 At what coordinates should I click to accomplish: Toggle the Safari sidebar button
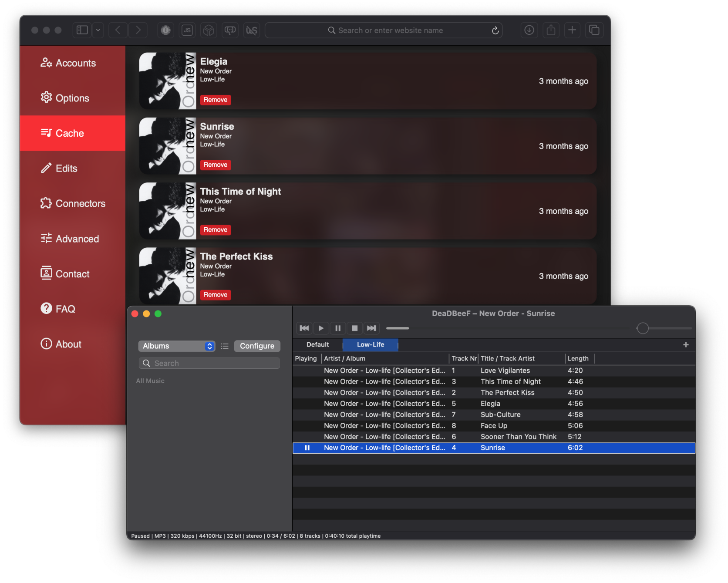[x=81, y=30]
